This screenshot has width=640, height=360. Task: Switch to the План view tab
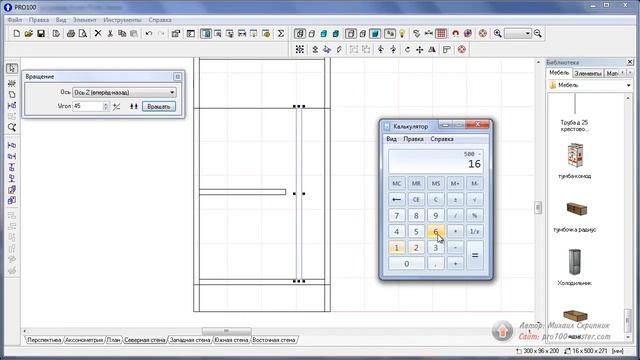pos(113,340)
